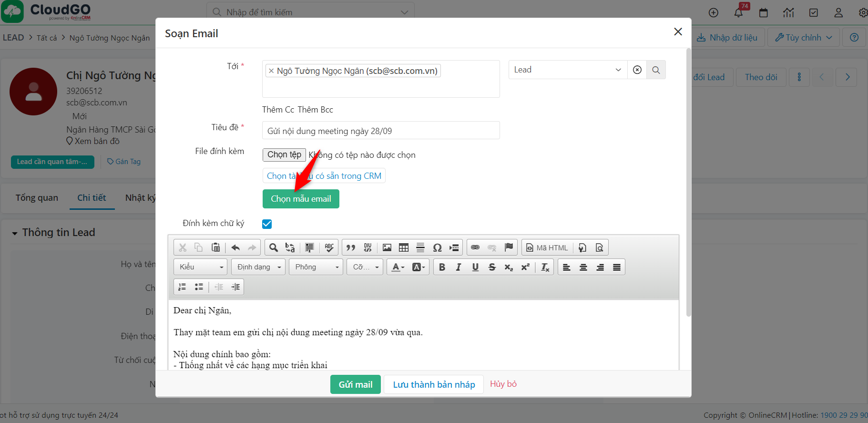Screen dimensions: 868x423
Task: Remove text formatting (Tx icon)
Action: click(545, 267)
